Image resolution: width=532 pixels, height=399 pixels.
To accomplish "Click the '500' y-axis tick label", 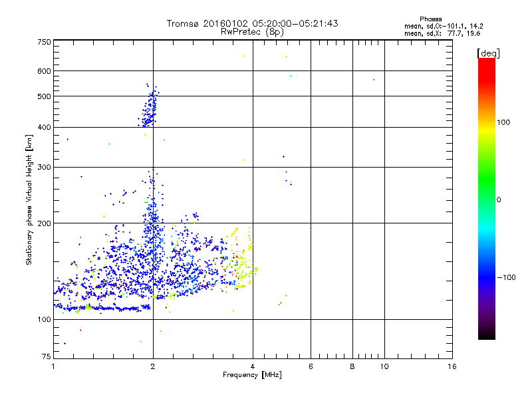I will (44, 96).
